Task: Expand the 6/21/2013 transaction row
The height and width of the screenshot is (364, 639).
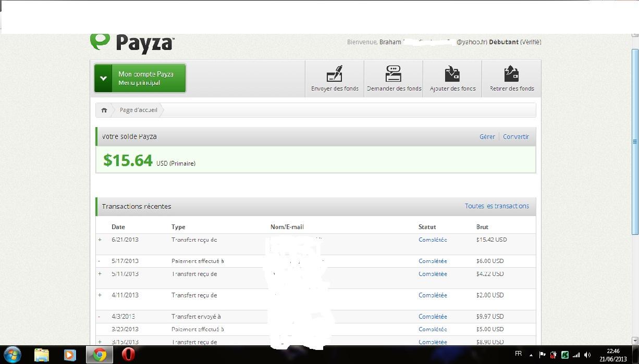Action: (x=100, y=240)
